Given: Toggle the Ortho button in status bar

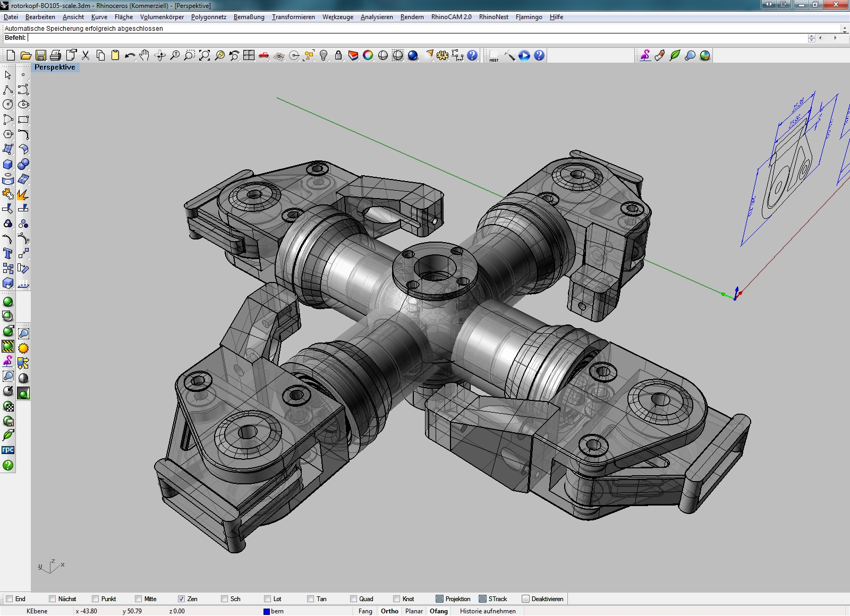Looking at the screenshot, I should point(389,611).
